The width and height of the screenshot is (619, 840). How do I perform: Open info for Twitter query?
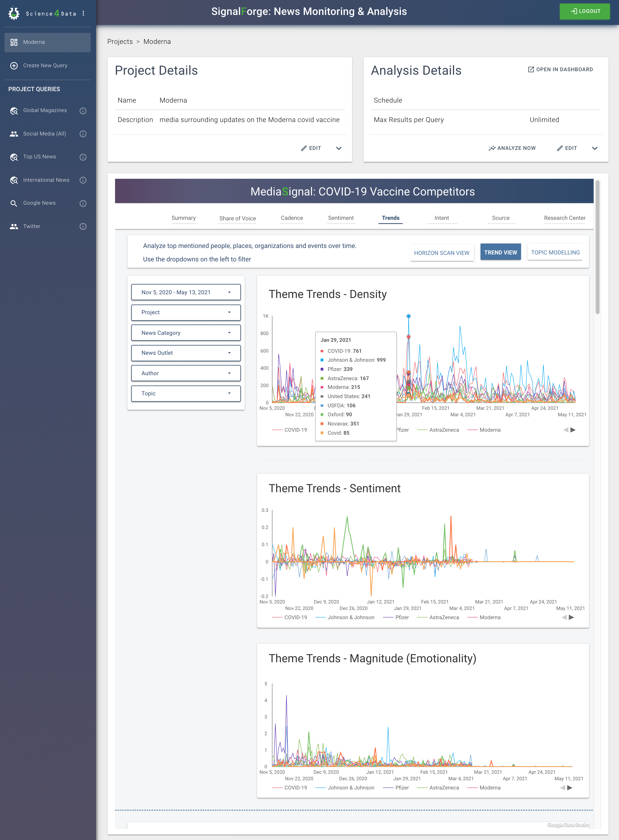click(83, 226)
